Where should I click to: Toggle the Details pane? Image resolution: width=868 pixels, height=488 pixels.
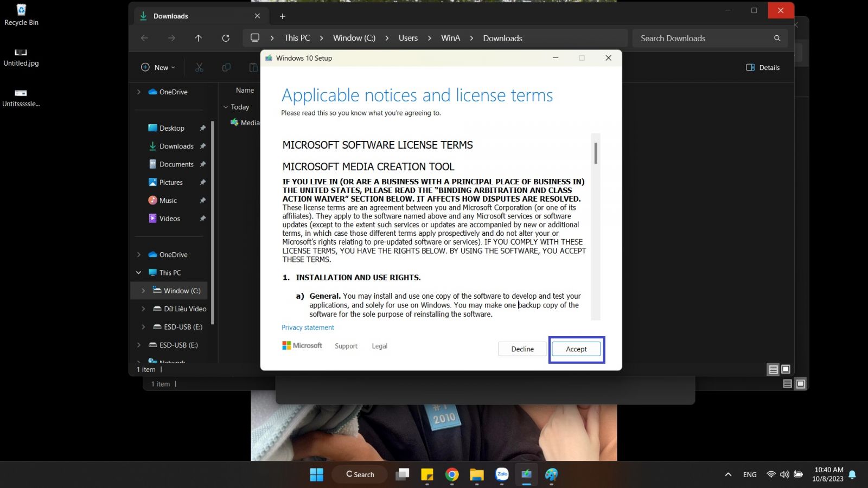[x=763, y=67]
